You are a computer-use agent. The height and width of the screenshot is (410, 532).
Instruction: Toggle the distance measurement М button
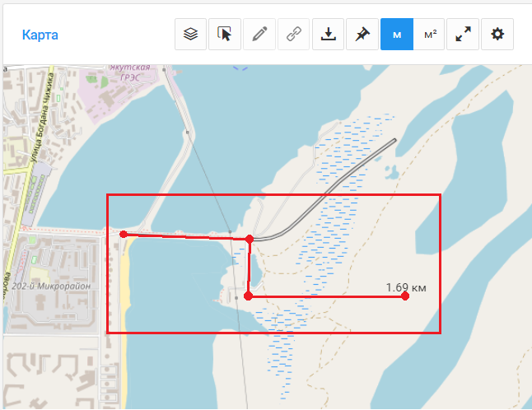pos(396,35)
